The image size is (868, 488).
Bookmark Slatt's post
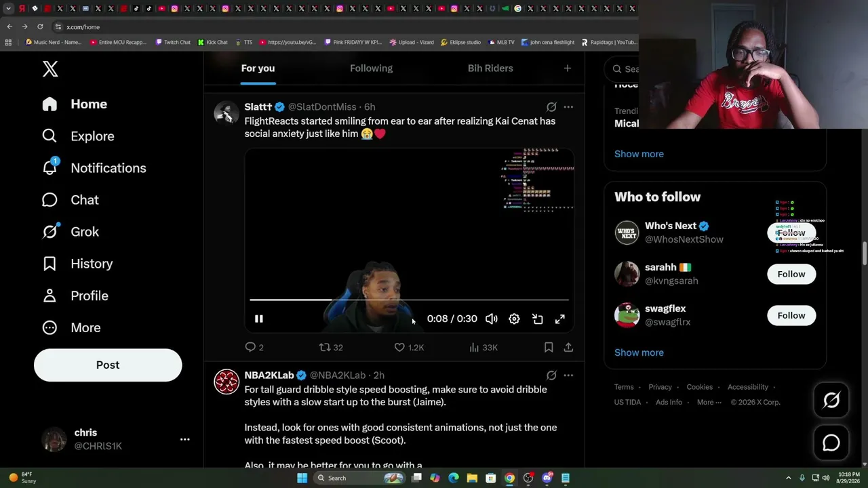pyautogui.click(x=549, y=348)
